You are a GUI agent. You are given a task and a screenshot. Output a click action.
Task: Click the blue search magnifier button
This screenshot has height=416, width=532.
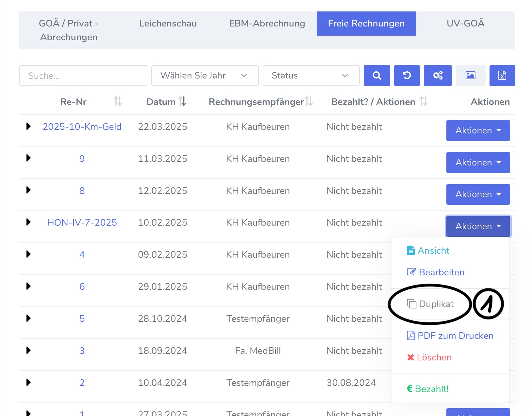(376, 76)
